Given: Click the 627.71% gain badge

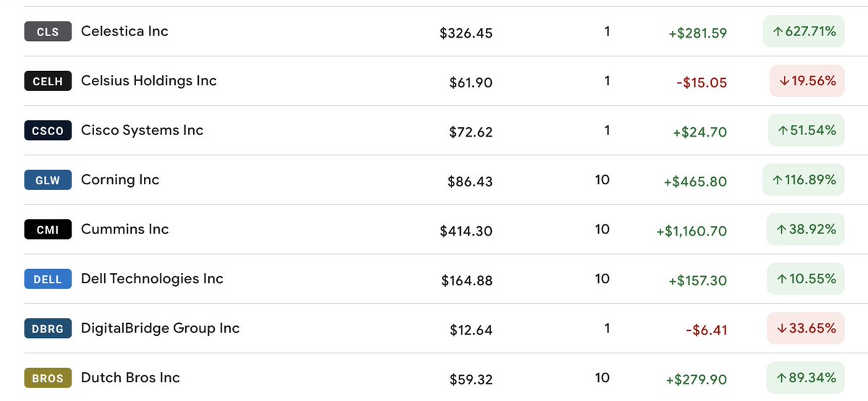Looking at the screenshot, I should click(x=804, y=32).
